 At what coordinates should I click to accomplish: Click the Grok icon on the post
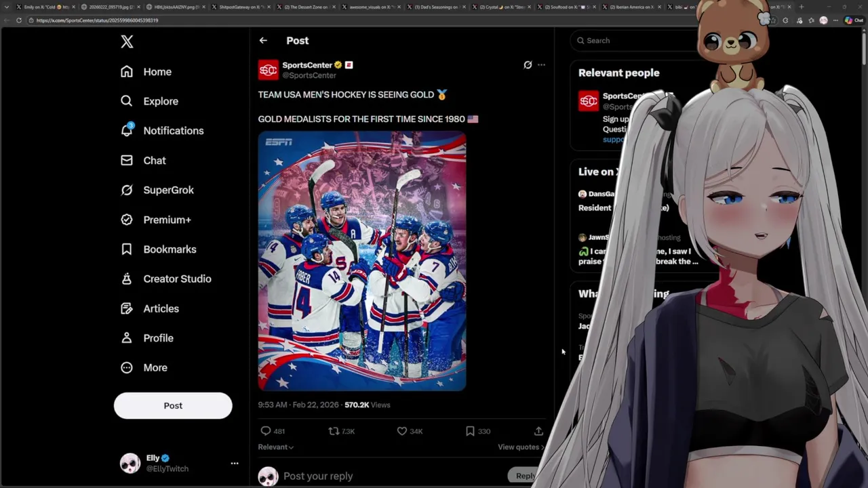pyautogui.click(x=528, y=65)
